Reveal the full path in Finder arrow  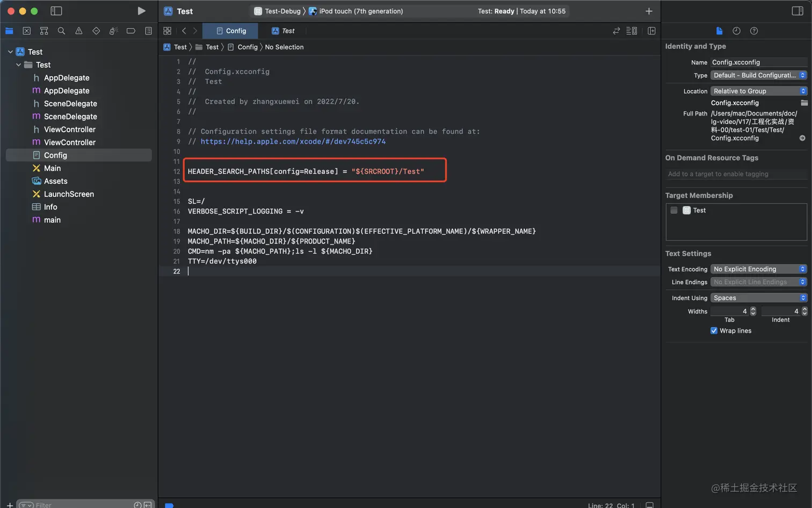pos(802,138)
